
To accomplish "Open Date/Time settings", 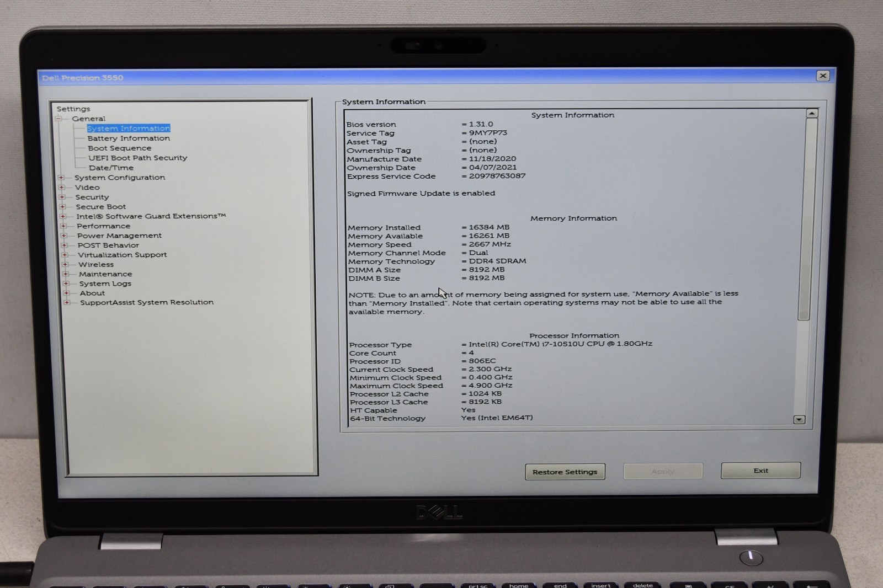I will coord(111,168).
